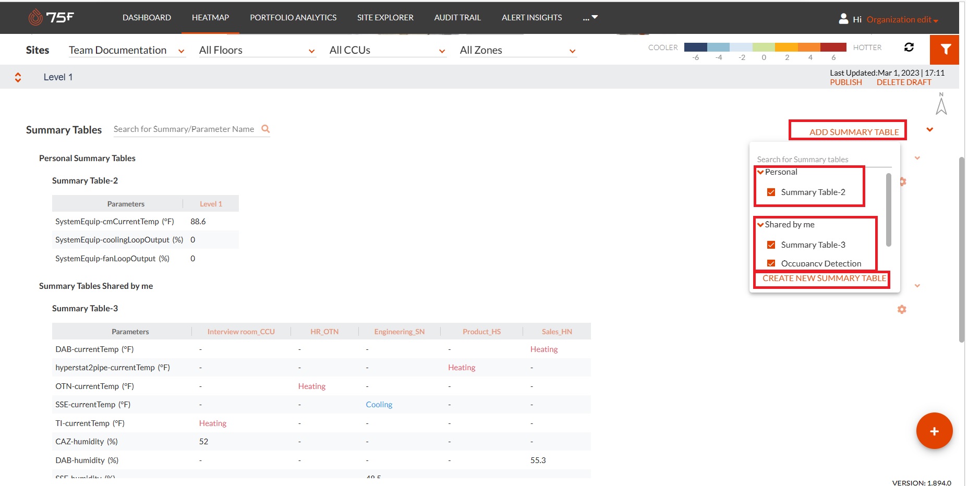Viewport: 980px width, 486px height.
Task: Click the search magnifier icon
Action: pyautogui.click(x=266, y=128)
